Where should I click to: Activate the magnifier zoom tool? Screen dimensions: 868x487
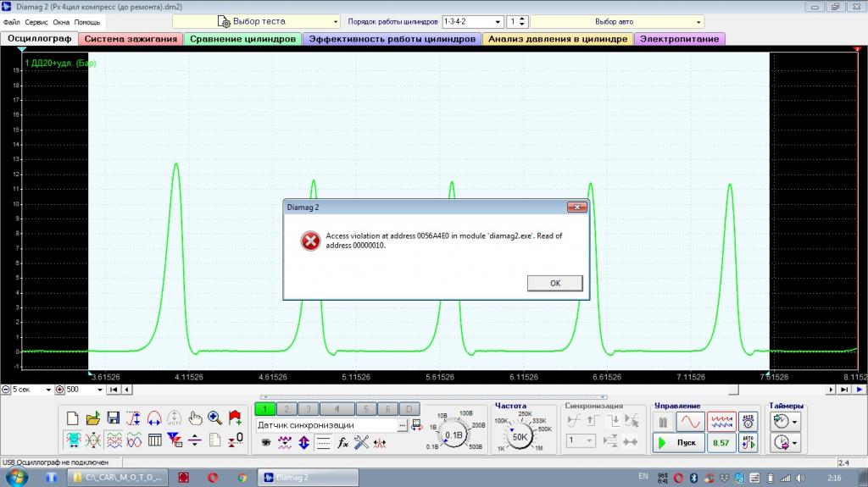214,418
